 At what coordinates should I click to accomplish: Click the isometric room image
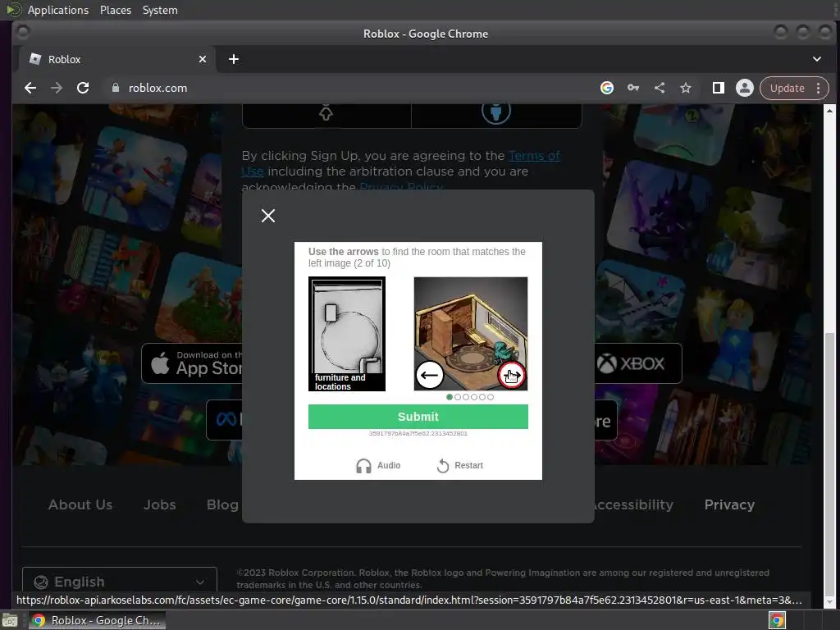(470, 333)
